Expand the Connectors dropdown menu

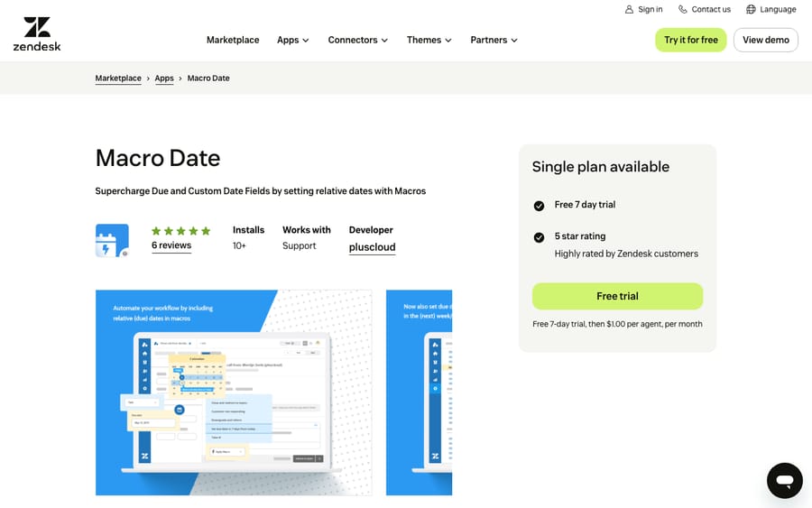point(358,40)
